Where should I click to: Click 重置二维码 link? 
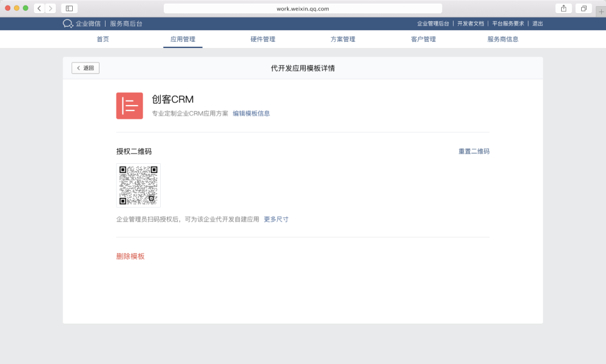(474, 151)
